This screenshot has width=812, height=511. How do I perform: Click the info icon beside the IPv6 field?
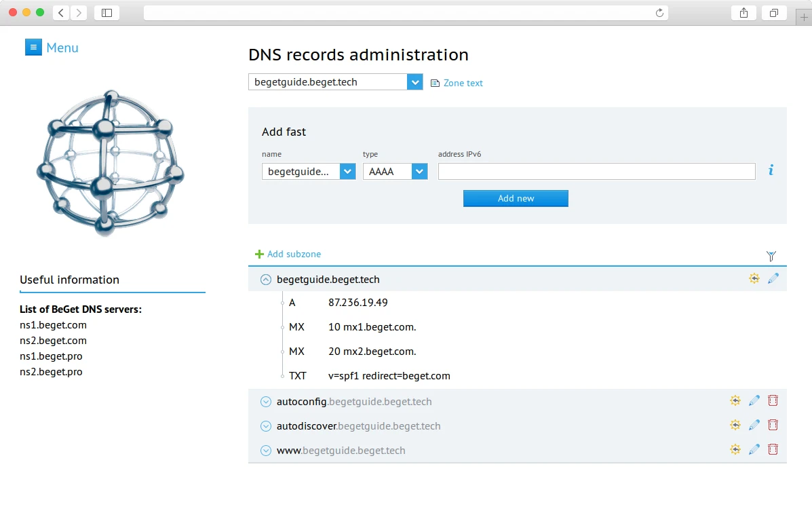[770, 170]
